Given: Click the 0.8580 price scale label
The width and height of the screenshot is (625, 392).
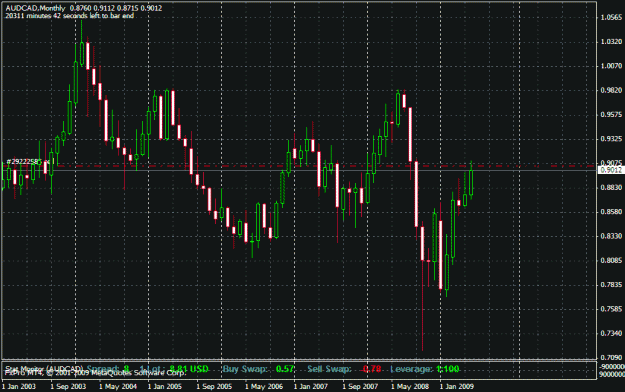Looking at the screenshot, I should pos(611,212).
